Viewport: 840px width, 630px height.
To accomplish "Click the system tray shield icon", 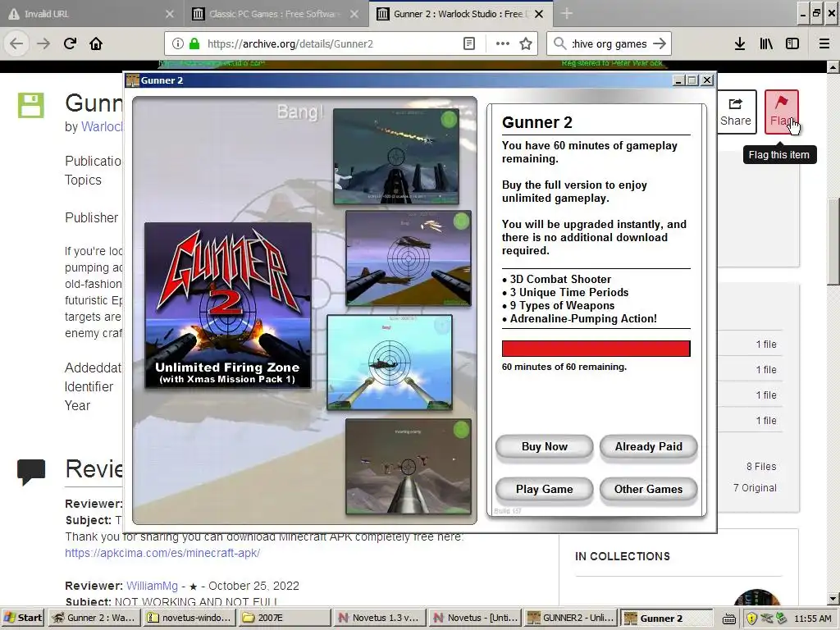I will coord(751,619).
